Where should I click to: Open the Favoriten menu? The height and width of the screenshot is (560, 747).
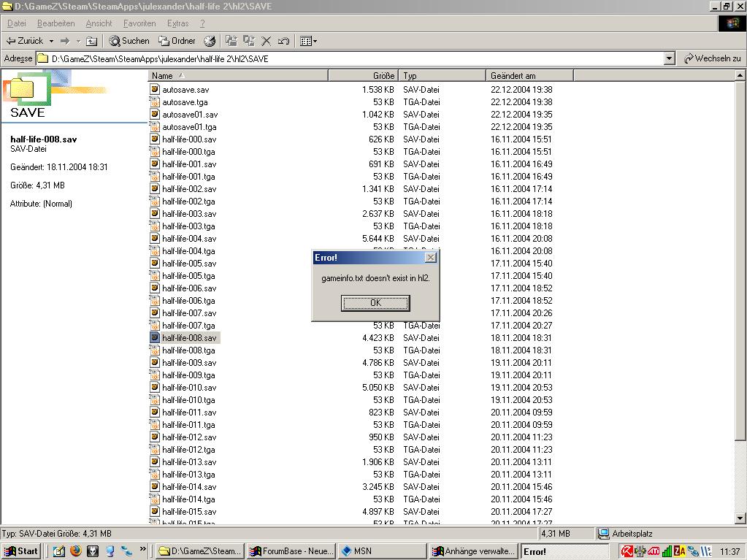click(x=139, y=23)
